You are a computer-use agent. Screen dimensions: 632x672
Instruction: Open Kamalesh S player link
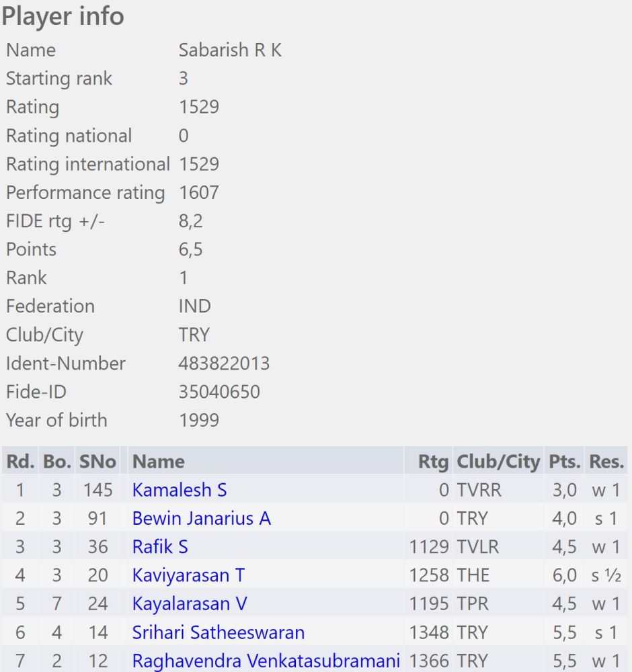[180, 490]
